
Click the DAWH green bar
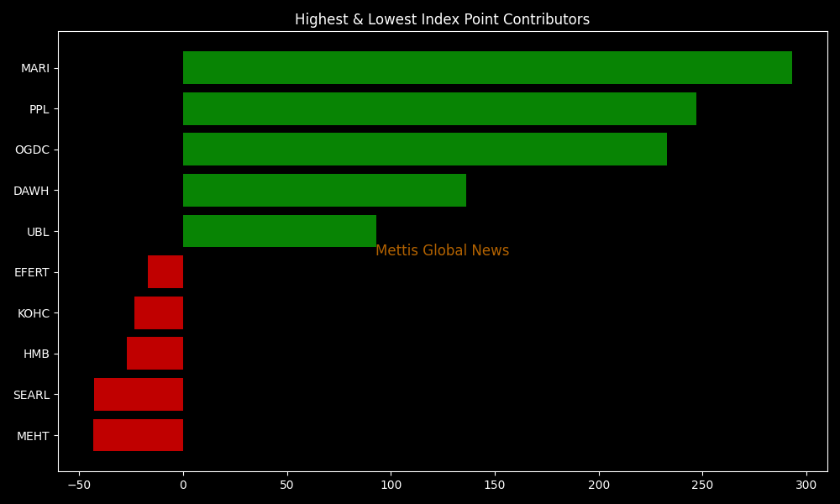pos(324,190)
